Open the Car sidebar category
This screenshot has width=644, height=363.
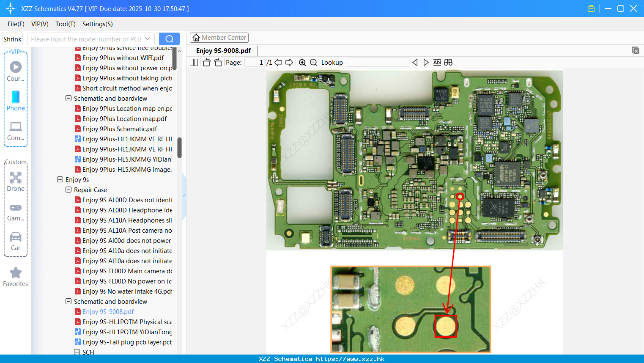[x=16, y=241]
